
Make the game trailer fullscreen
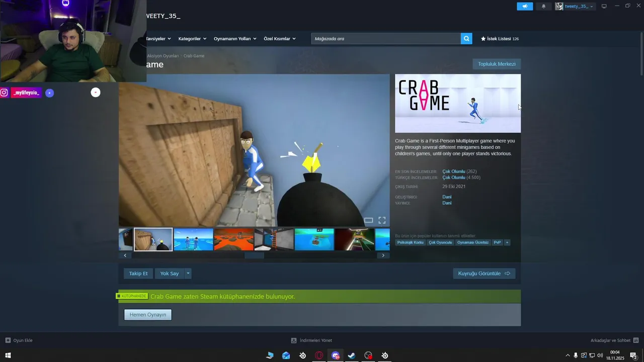pos(382,220)
